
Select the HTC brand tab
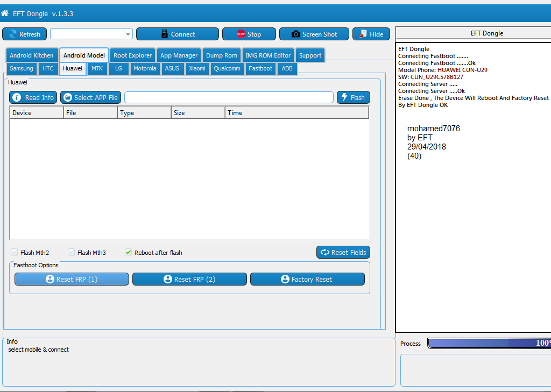[x=48, y=68]
